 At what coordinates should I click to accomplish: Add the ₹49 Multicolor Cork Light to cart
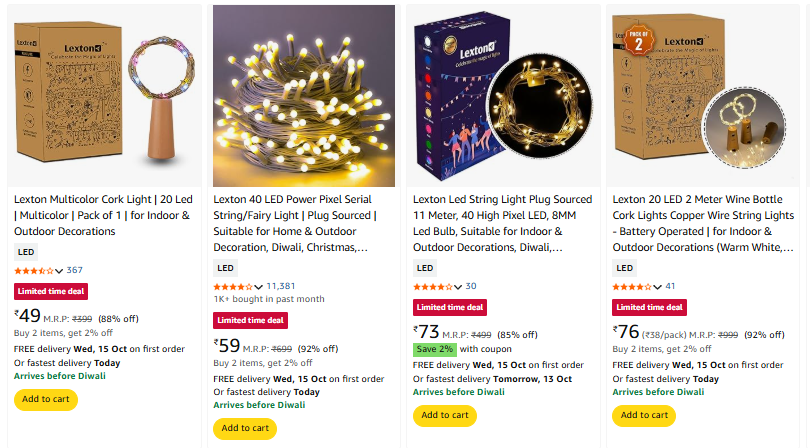[x=45, y=399]
